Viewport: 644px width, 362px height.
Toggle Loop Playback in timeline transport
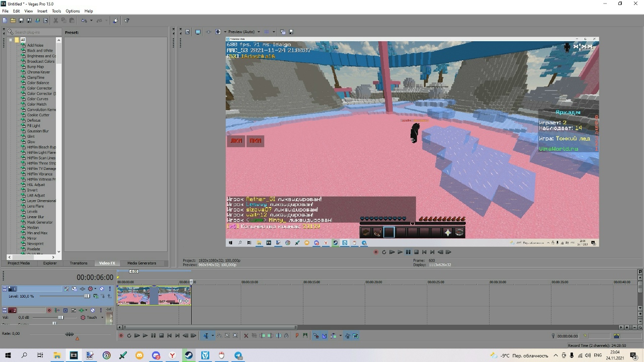point(129,336)
